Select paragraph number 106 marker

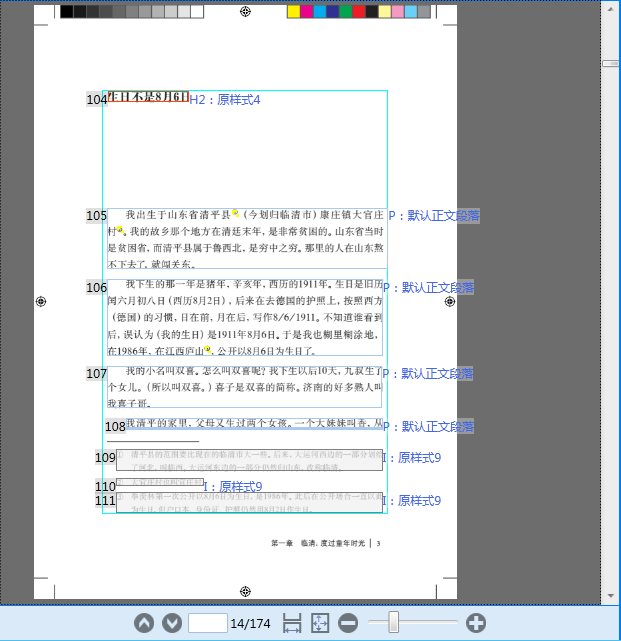(x=96, y=288)
